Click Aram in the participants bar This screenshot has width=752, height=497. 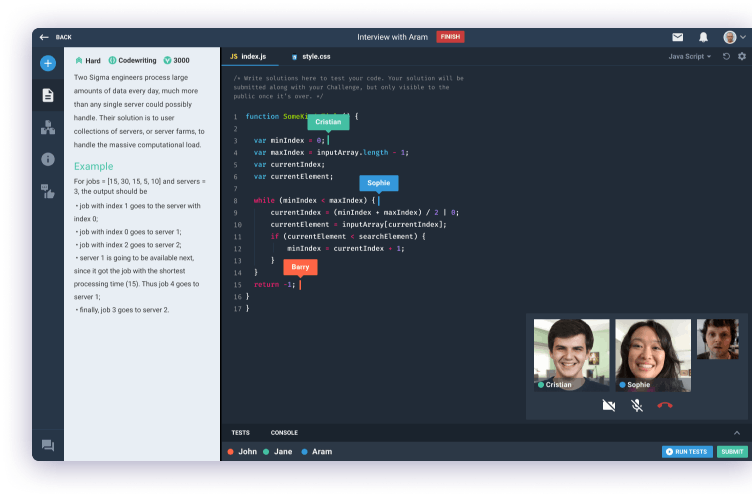pyautogui.click(x=317, y=452)
